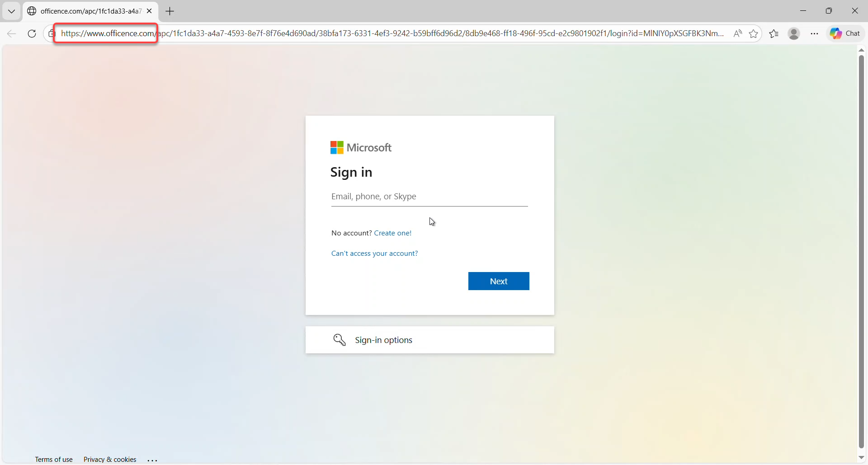Click the browser profile avatar icon
The width and height of the screenshot is (868, 465).
pos(794,34)
